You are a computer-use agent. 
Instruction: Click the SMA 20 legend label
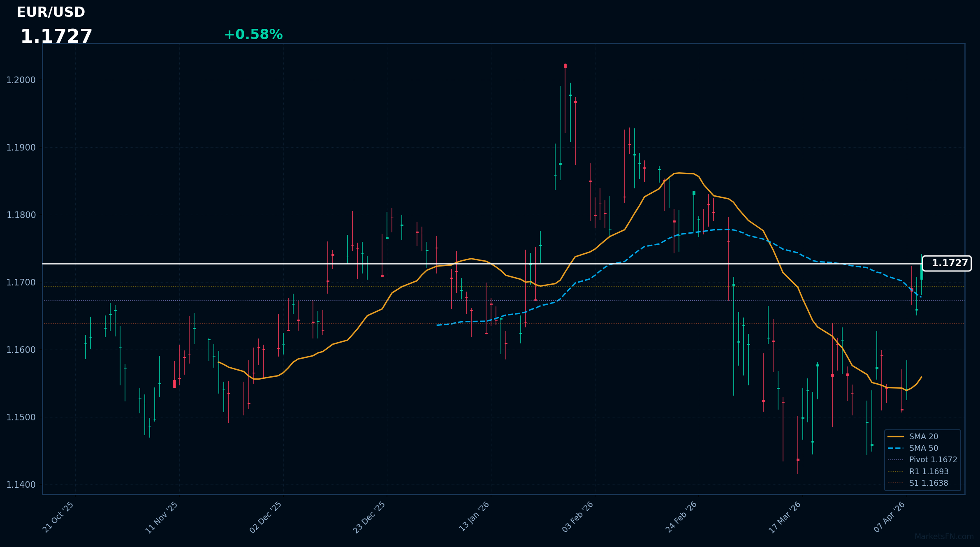[923, 437]
